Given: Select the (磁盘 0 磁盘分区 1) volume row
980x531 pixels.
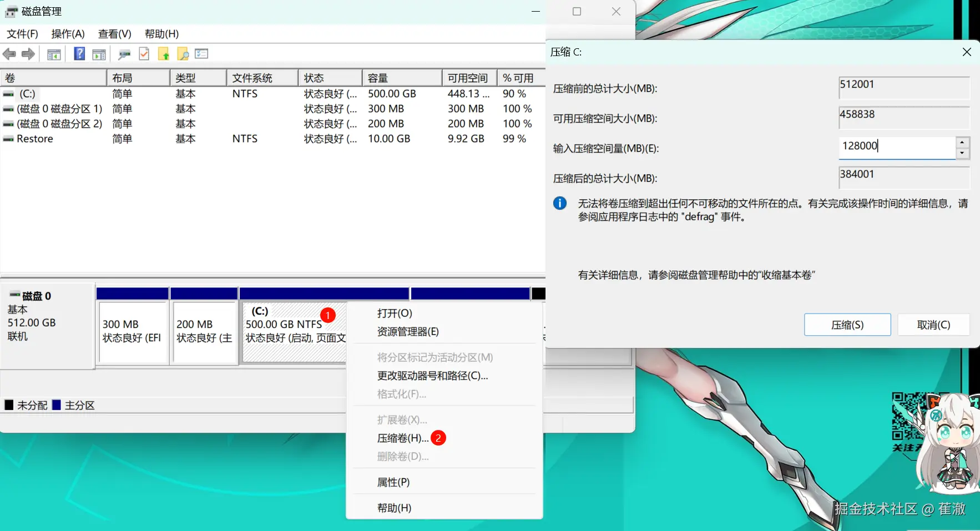Looking at the screenshot, I should pyautogui.click(x=272, y=109).
